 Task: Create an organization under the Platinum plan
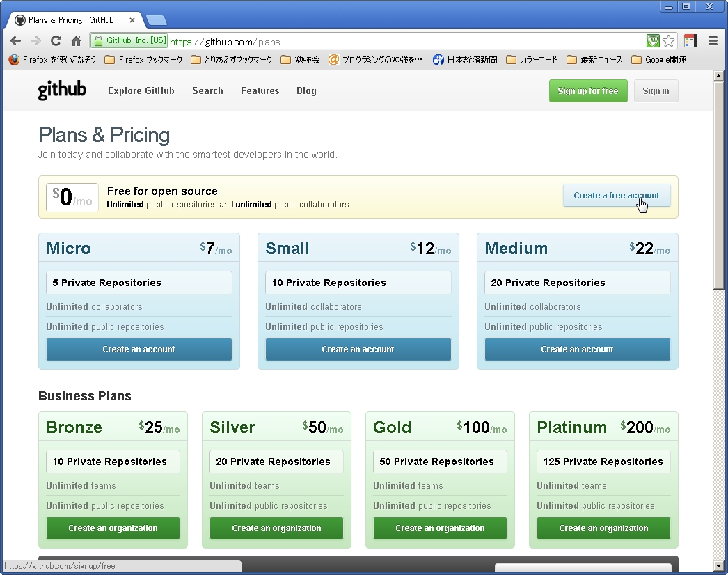[603, 528]
